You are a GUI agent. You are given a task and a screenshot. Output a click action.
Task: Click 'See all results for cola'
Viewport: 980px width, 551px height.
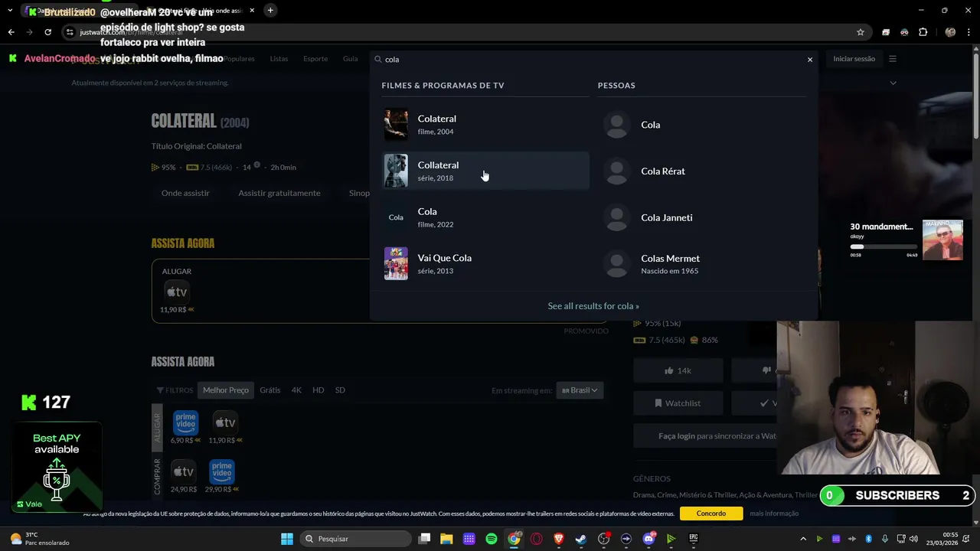point(593,306)
